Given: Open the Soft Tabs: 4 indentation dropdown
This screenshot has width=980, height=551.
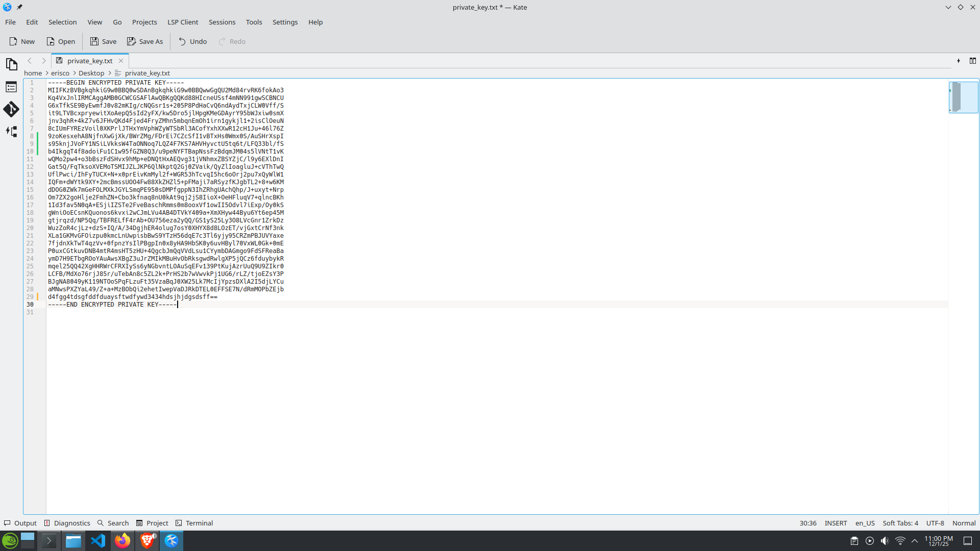Looking at the screenshot, I should click(900, 523).
